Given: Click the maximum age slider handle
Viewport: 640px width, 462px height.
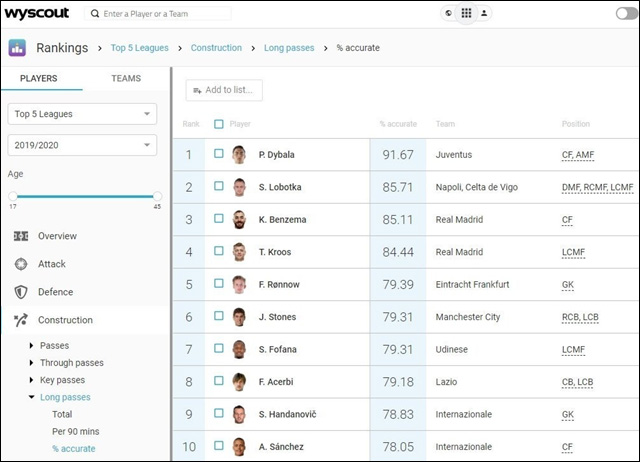Looking at the screenshot, I should pyautogui.click(x=157, y=196).
